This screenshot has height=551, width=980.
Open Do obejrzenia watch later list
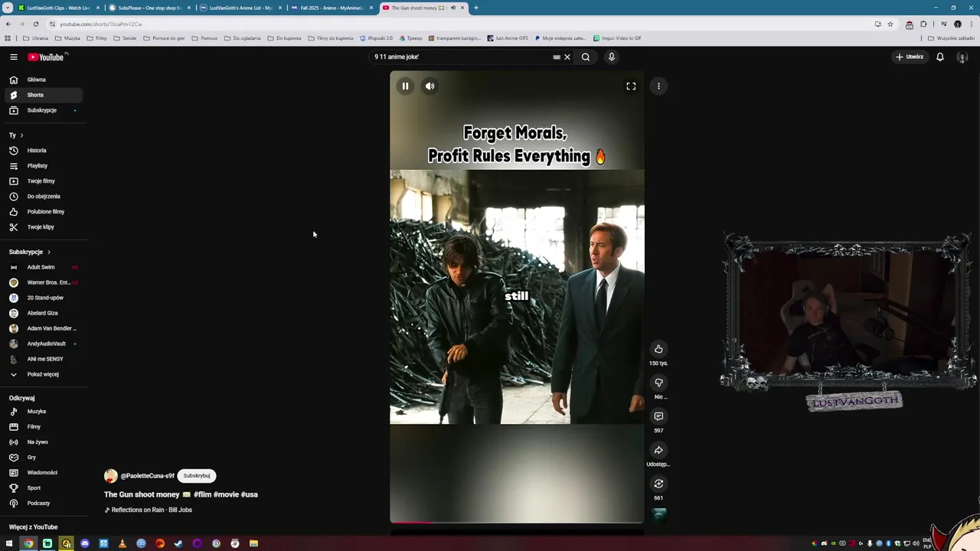pos(44,196)
